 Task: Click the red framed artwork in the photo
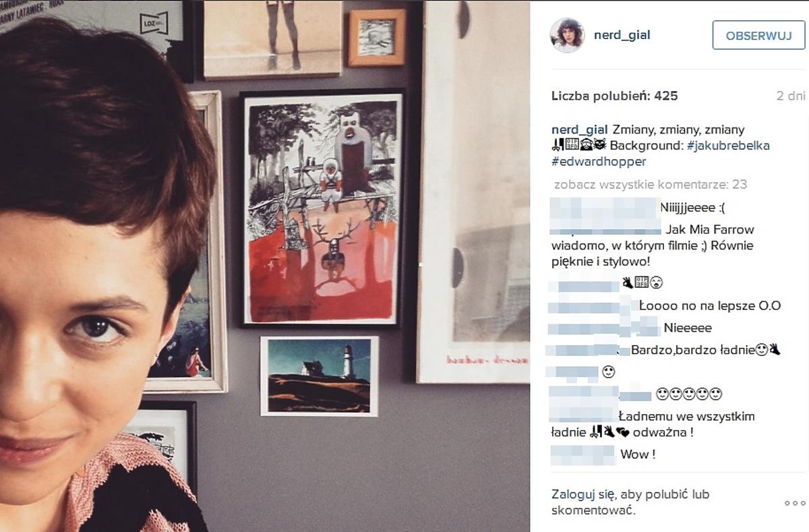point(322,209)
